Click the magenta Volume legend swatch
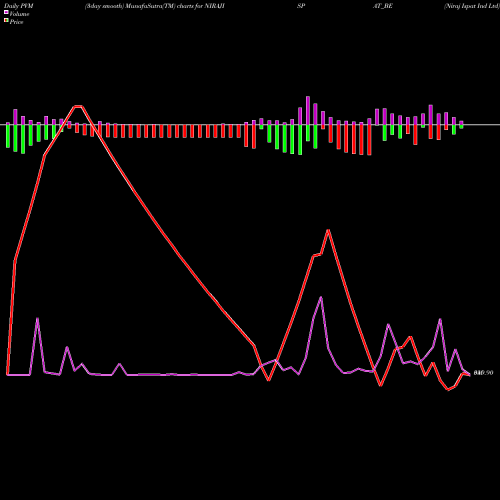This screenshot has width=500, height=500. tap(6, 13)
